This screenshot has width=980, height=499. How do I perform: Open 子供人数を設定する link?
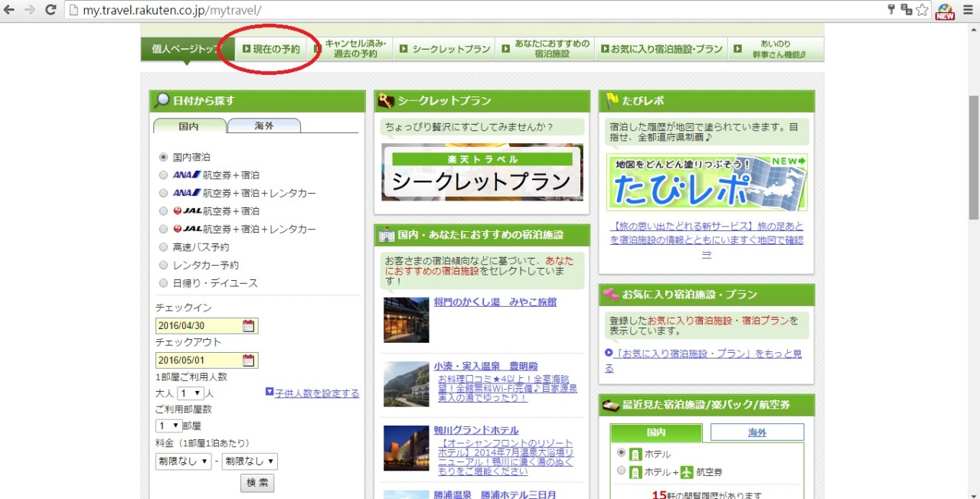[x=317, y=393]
